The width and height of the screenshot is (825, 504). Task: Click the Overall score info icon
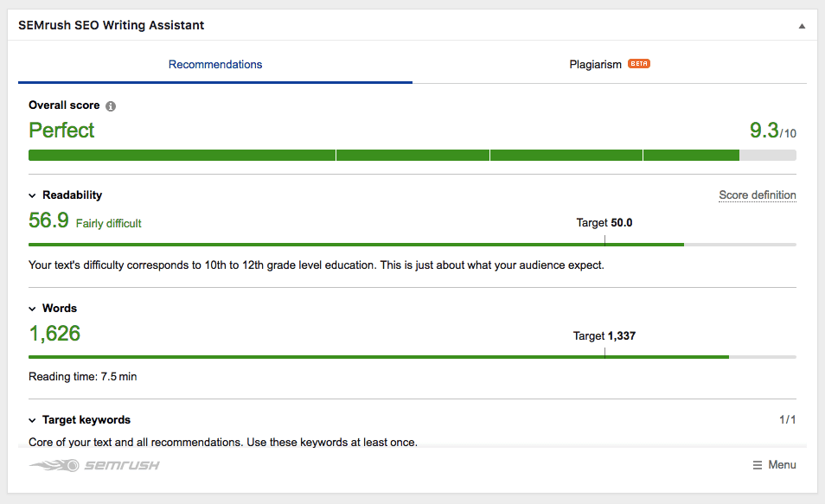pyautogui.click(x=111, y=106)
